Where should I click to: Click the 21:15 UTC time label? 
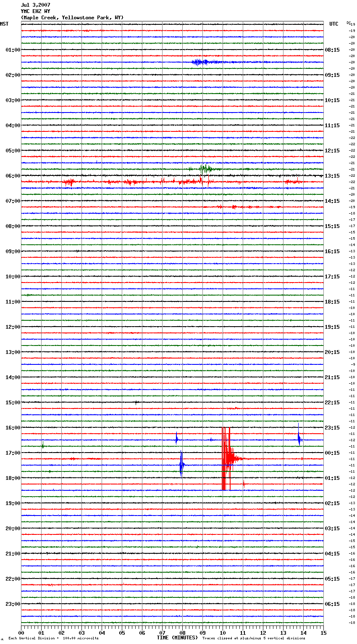pyautogui.click(x=332, y=377)
